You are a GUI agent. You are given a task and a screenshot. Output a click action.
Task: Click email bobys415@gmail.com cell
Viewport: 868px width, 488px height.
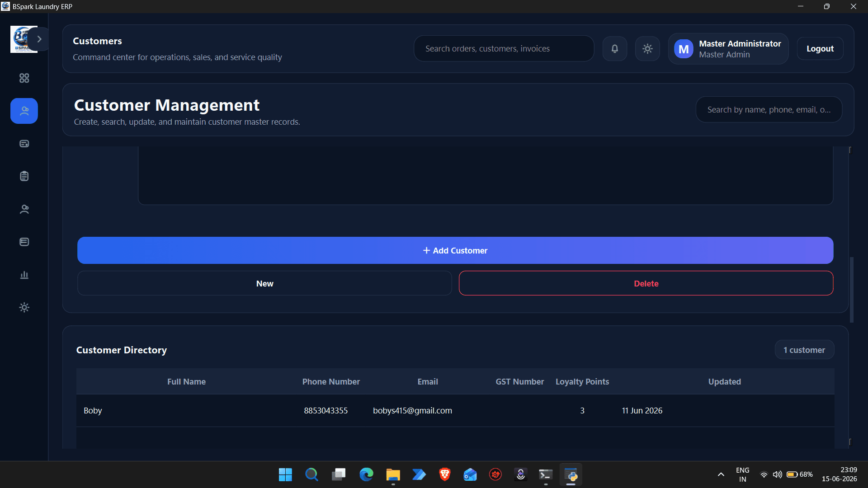coord(412,410)
